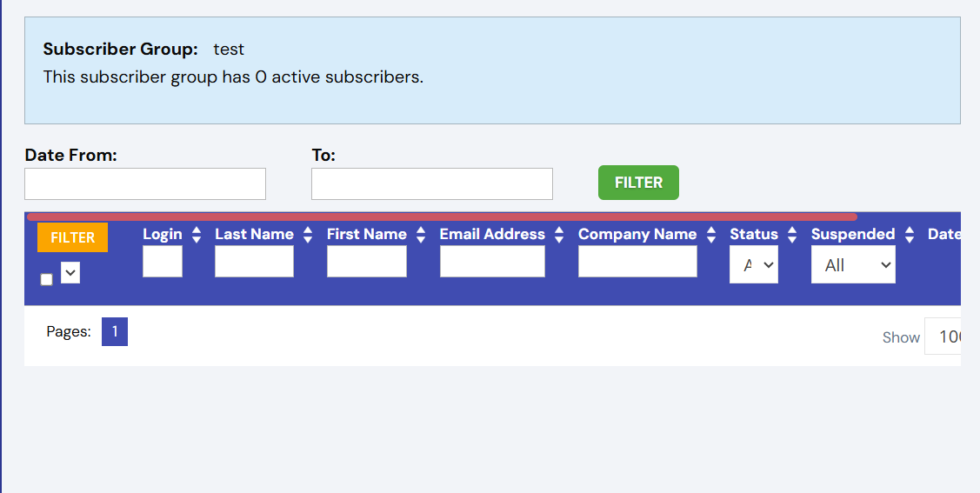Click the '0 active subscribers' message
Viewport: 980px width, 493px height.
click(x=233, y=77)
